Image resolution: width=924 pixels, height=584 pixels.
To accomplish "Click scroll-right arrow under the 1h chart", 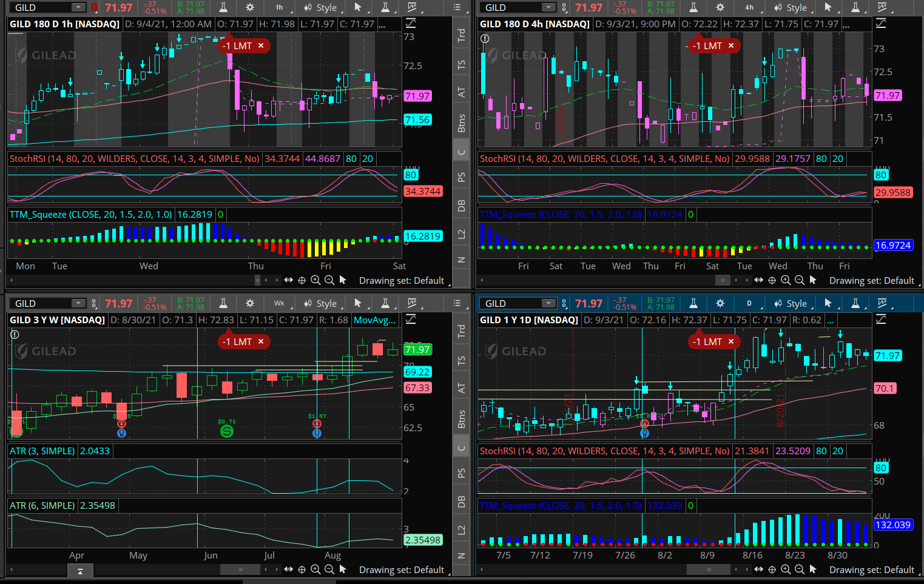I will [x=277, y=280].
